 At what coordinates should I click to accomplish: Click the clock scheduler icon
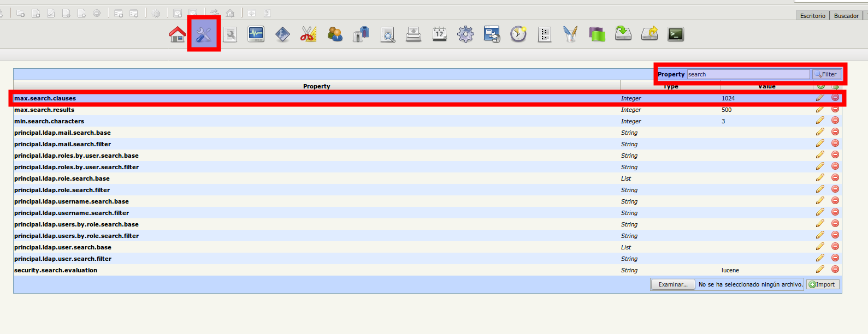(x=518, y=34)
